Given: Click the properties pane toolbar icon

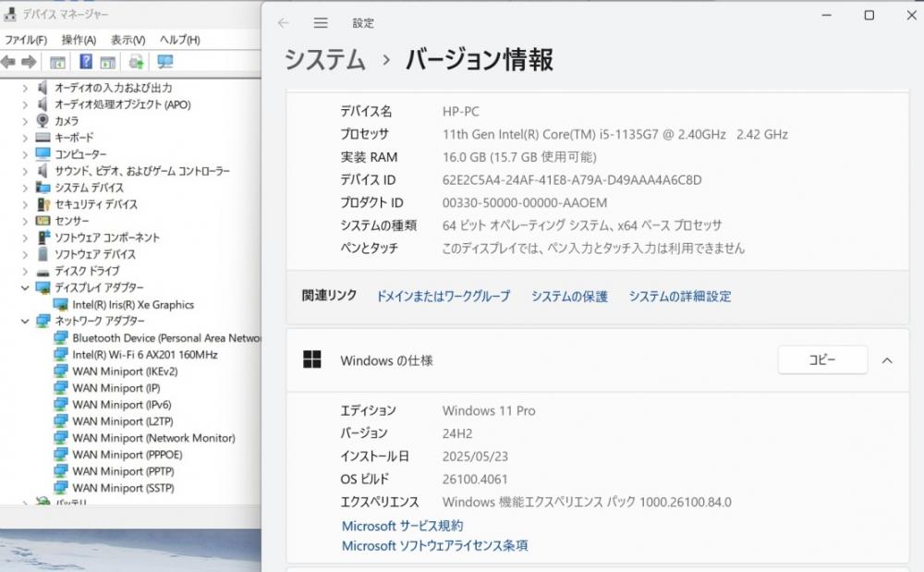Looking at the screenshot, I should (107, 62).
